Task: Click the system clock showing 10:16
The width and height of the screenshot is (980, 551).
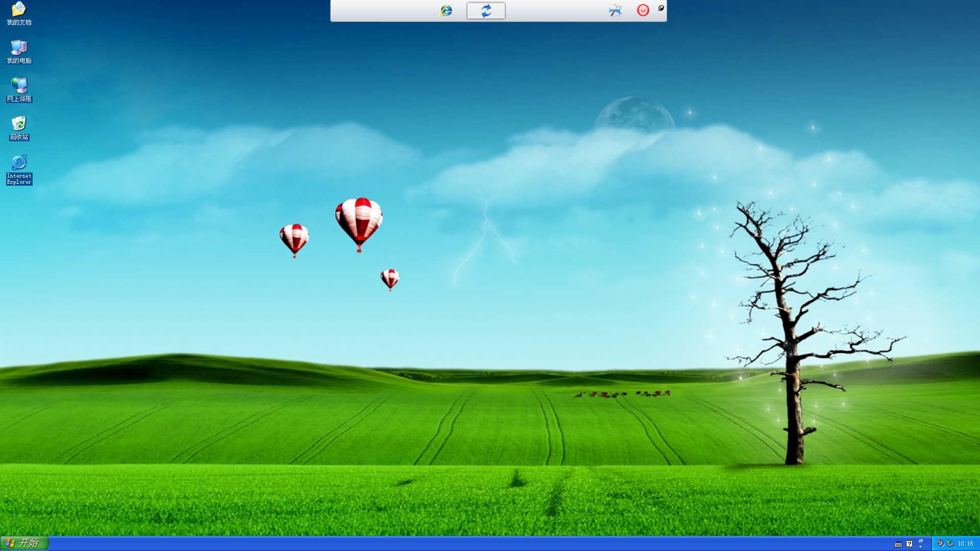Action: 965,543
